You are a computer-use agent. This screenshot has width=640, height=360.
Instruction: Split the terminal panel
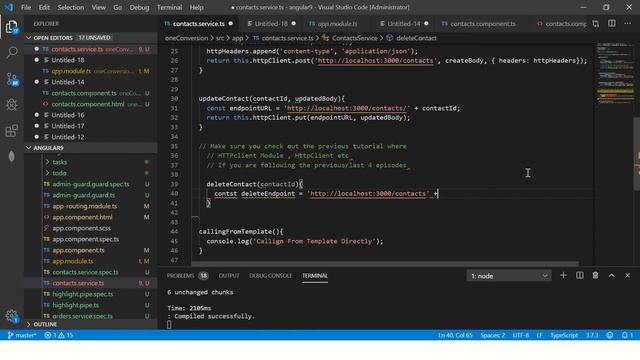coord(580,276)
